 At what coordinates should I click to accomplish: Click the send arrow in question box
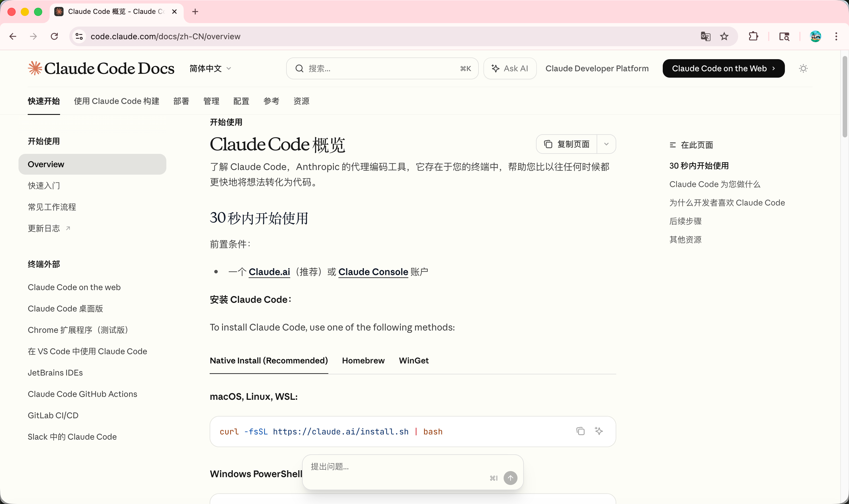(x=510, y=478)
